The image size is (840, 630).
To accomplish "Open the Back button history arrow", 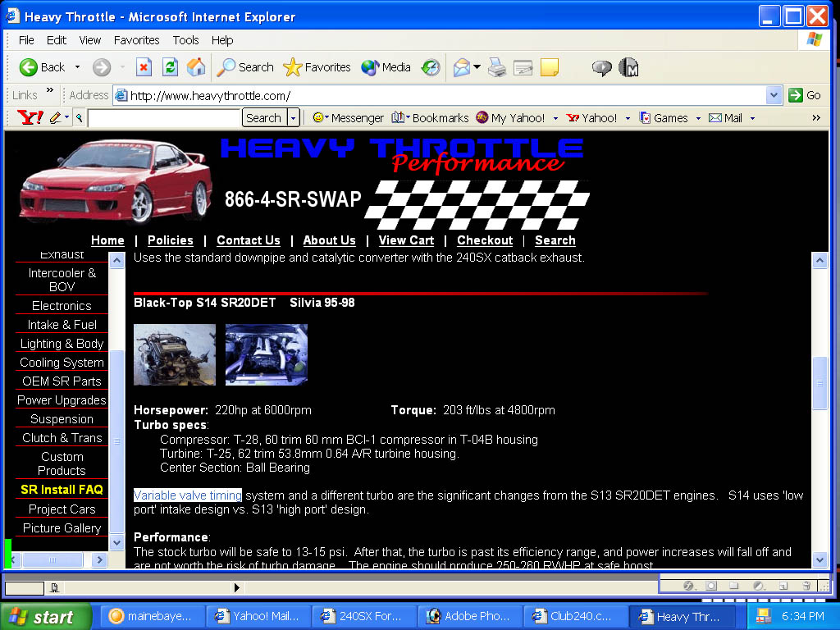I will pos(78,67).
